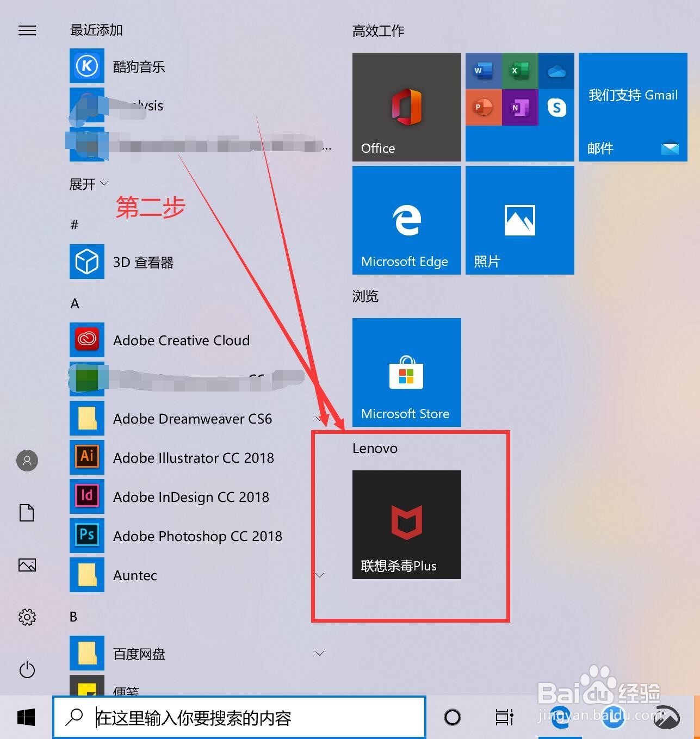This screenshot has height=739, width=700.
Task: Open 酷狗音乐 from recently added
Action: click(139, 66)
